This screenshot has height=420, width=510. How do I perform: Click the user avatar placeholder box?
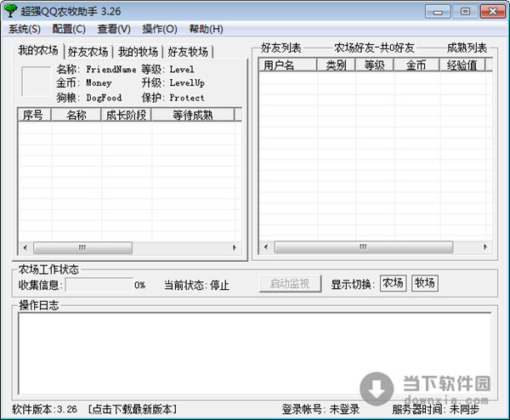click(36, 82)
